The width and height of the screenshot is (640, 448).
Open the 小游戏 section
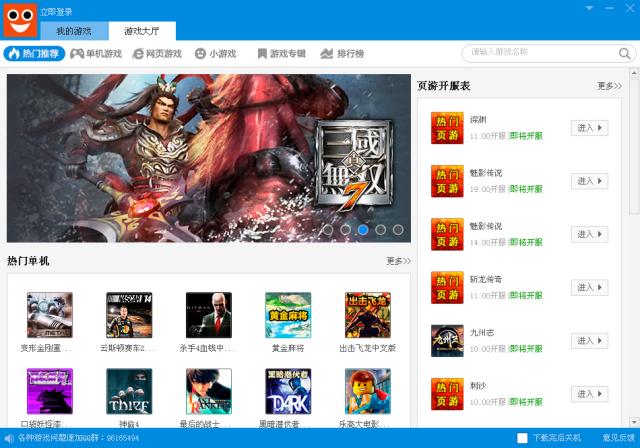[x=216, y=53]
